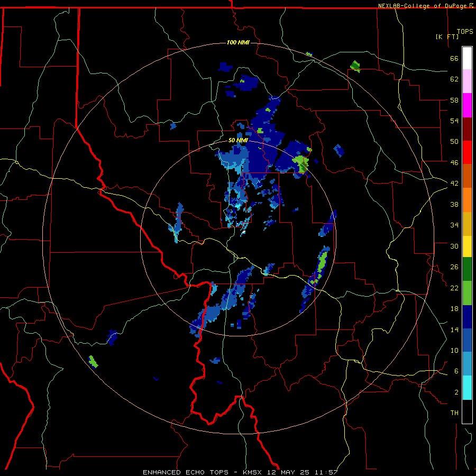Click the "100 NMI" range ring label
The height and width of the screenshot is (476, 476).
238,42
